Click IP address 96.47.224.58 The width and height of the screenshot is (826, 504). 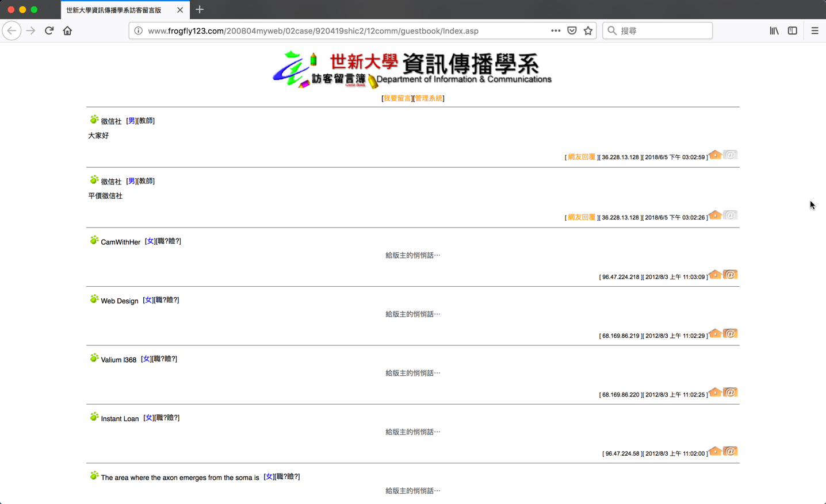tap(622, 453)
